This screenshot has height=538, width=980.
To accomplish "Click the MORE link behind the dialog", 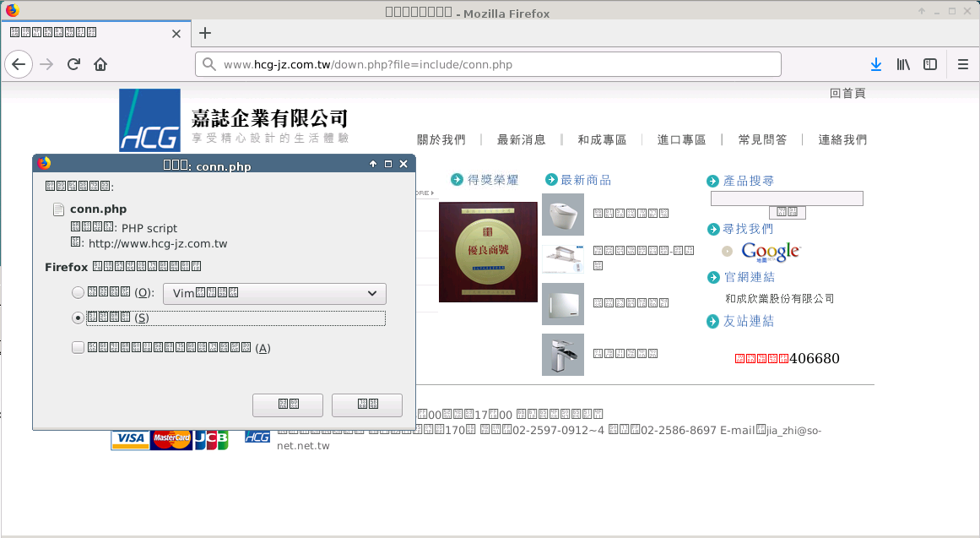I will click(x=425, y=193).
